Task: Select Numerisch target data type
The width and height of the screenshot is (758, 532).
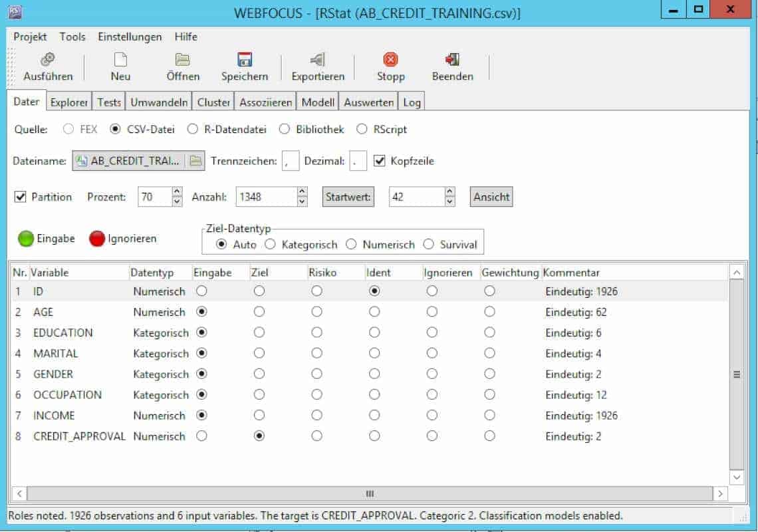Action: (x=352, y=244)
